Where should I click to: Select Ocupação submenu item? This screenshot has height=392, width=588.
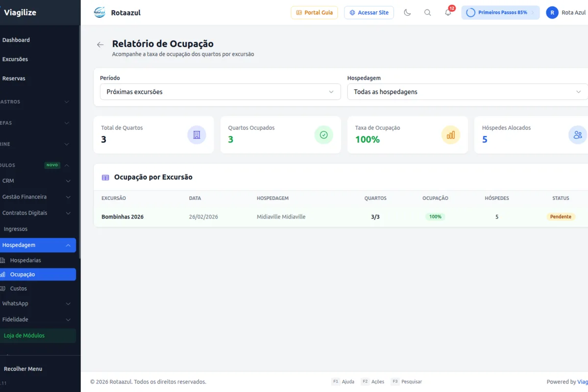tap(38, 274)
